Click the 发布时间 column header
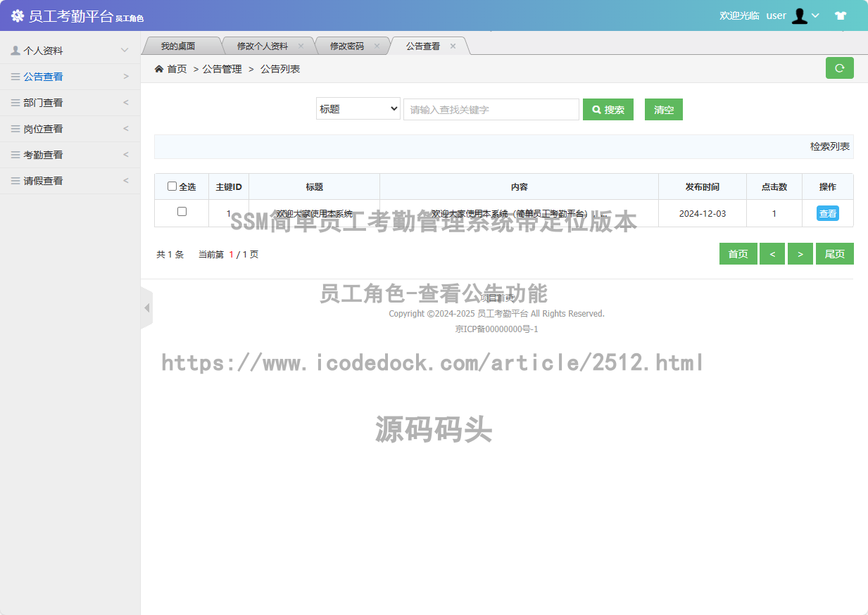The width and height of the screenshot is (868, 615). [703, 187]
